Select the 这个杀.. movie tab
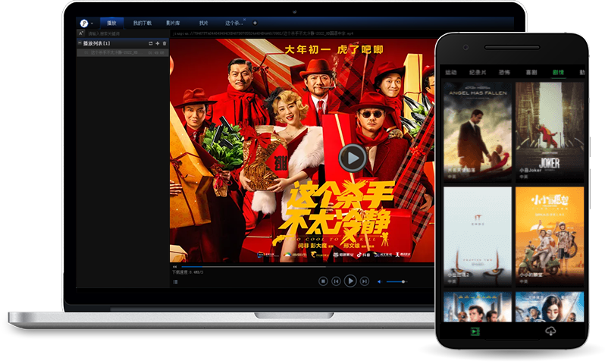This screenshot has width=605, height=364. click(x=234, y=24)
